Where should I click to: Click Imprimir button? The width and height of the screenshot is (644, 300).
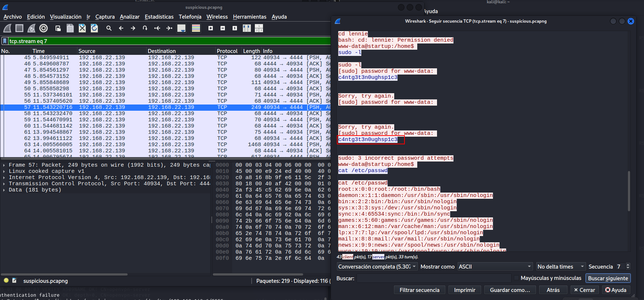(x=464, y=290)
